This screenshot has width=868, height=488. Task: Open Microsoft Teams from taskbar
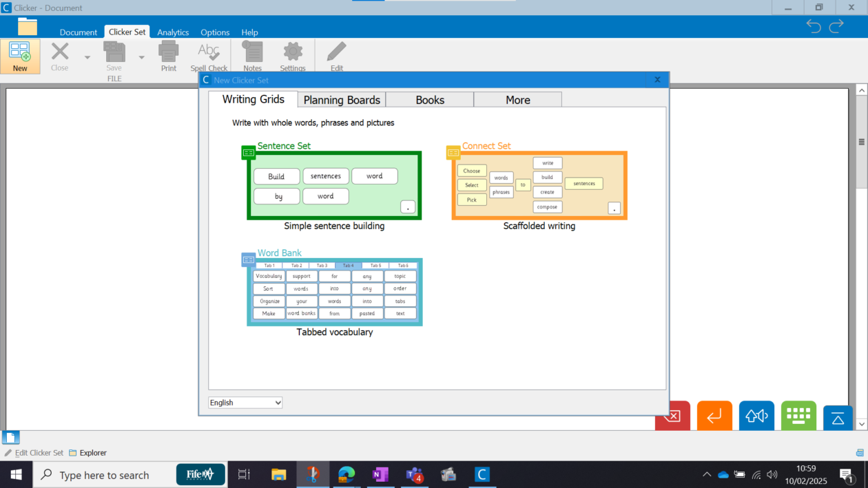point(414,474)
